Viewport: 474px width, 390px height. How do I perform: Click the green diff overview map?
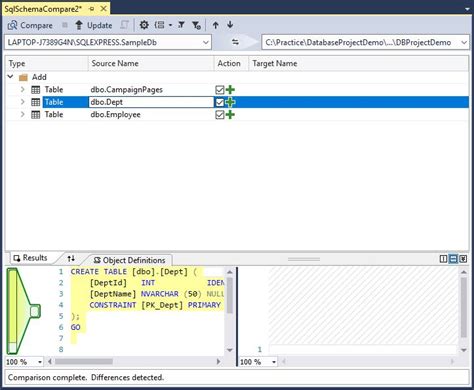[23, 311]
